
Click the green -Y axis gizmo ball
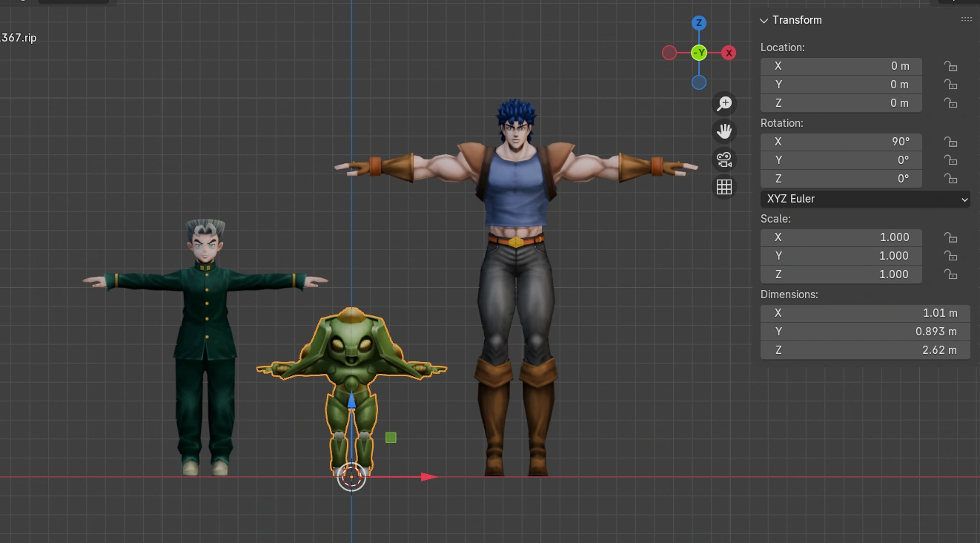tap(699, 53)
